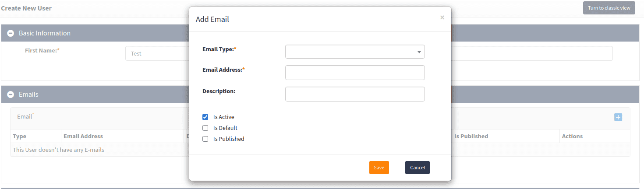Collapse the Basic Information section icon
The image size is (644, 189).
pos(11,33)
